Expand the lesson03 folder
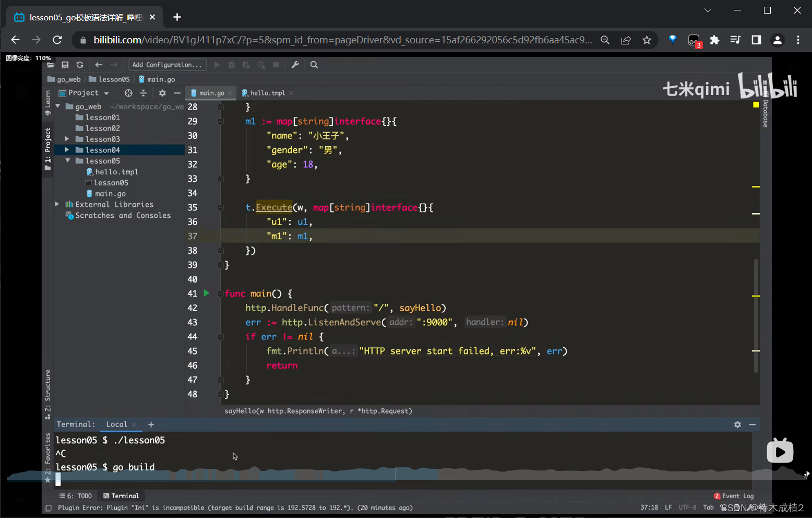812x518 pixels. point(67,139)
